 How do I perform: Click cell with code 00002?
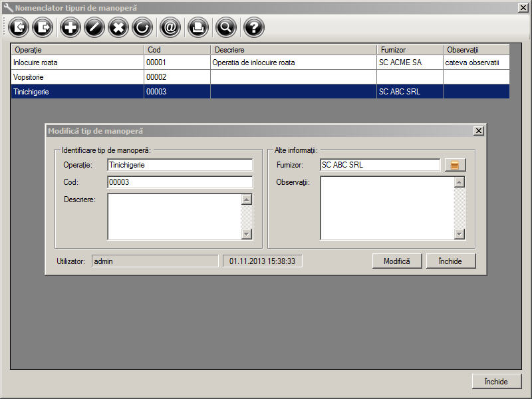point(178,77)
